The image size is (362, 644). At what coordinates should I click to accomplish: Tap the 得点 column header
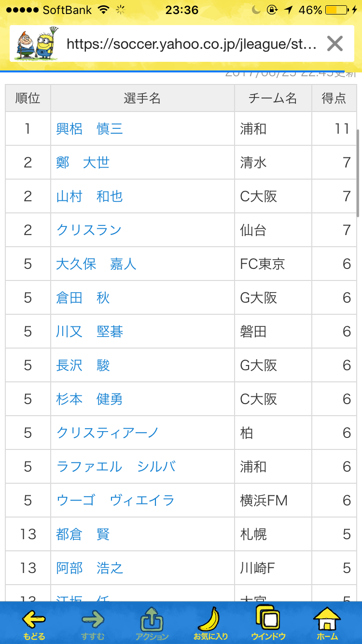pos(334,98)
